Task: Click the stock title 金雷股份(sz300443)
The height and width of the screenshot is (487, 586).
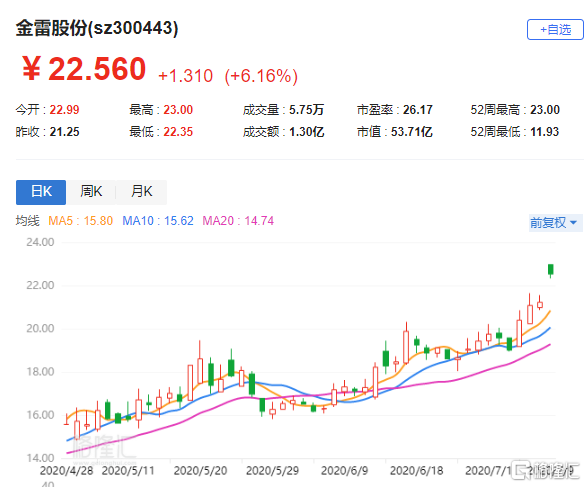Action: (x=97, y=28)
